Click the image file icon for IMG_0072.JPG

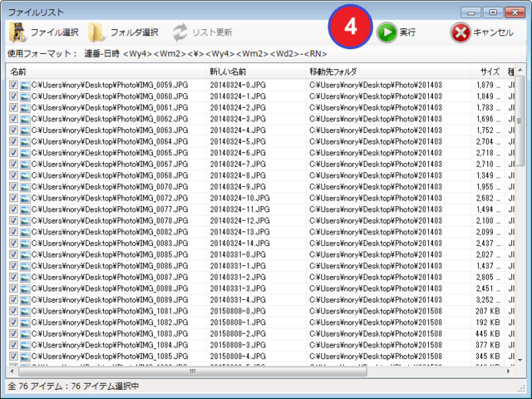(x=25, y=198)
